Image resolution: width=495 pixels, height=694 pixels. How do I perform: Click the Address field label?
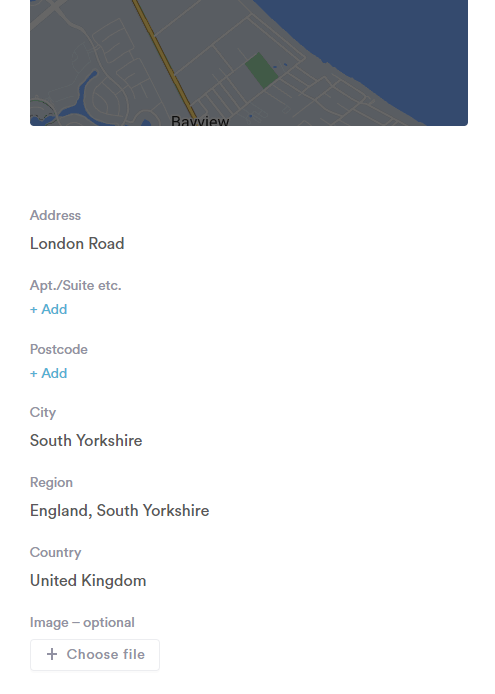pyautogui.click(x=55, y=216)
